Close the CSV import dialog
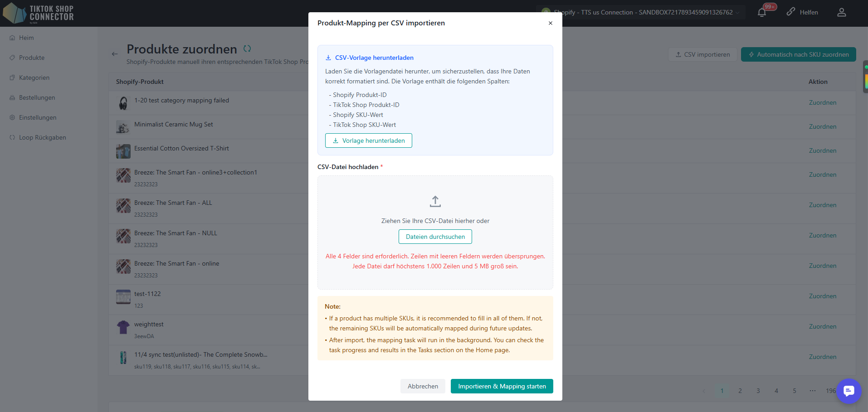Viewport: 868px width, 412px height. pos(550,23)
